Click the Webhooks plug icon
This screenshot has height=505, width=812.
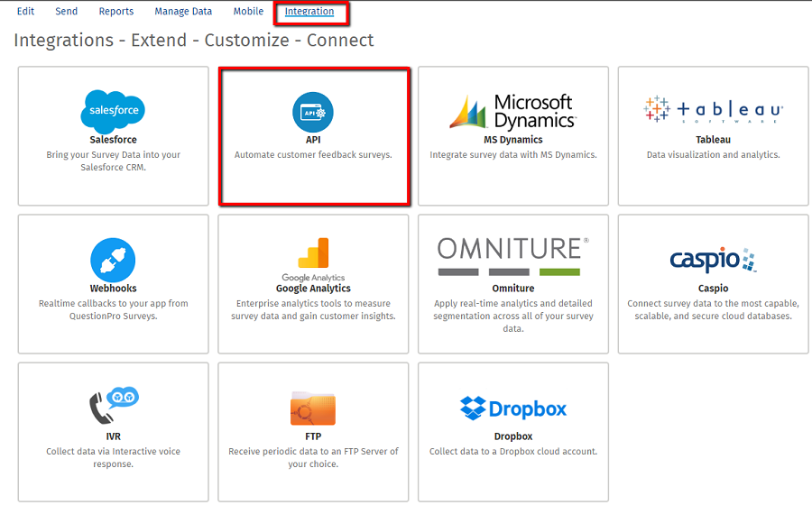tap(113, 261)
